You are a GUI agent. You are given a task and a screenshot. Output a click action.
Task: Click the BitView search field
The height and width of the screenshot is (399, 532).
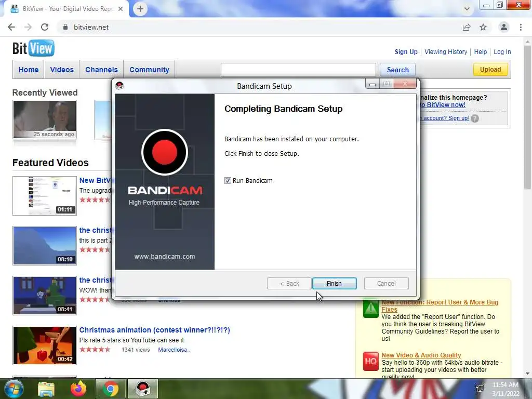[298, 70]
